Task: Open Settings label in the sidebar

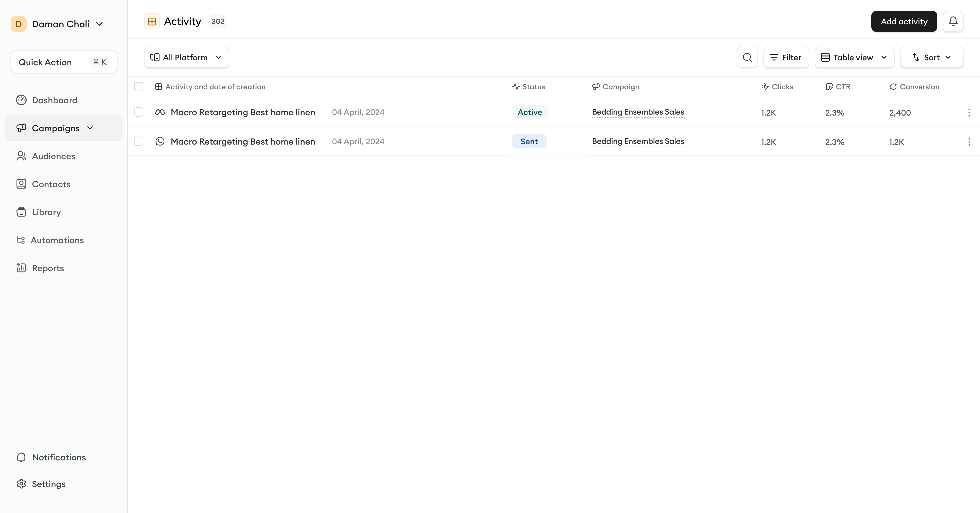Action: (x=49, y=484)
